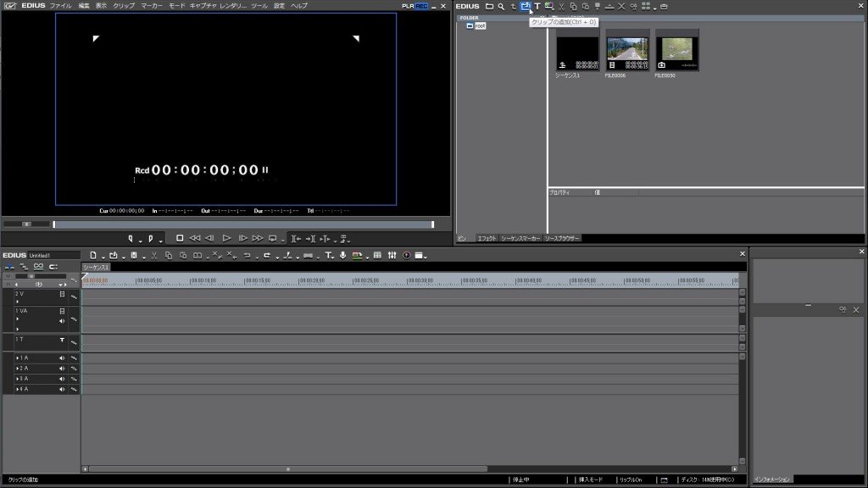Click the timeline undo icon

pos(247,256)
